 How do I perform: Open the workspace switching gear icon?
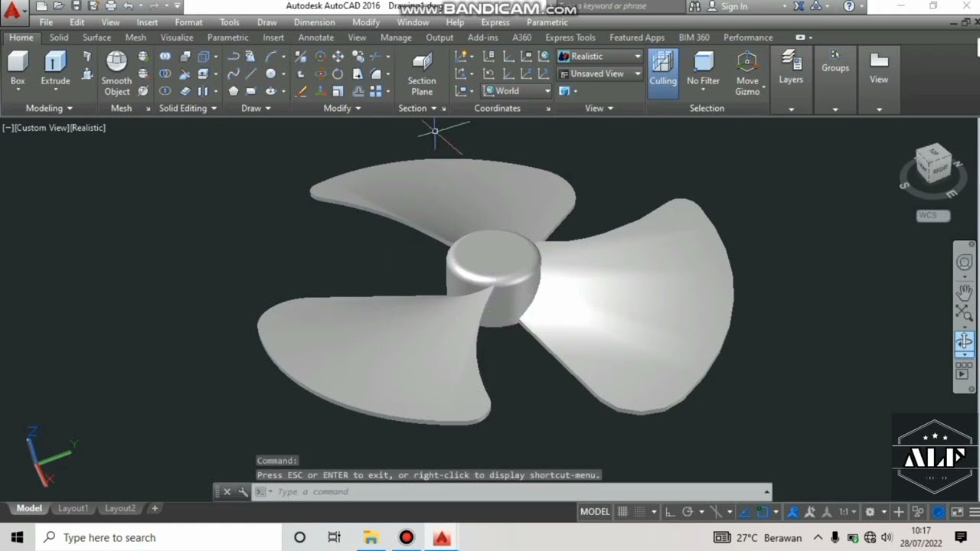(x=870, y=512)
